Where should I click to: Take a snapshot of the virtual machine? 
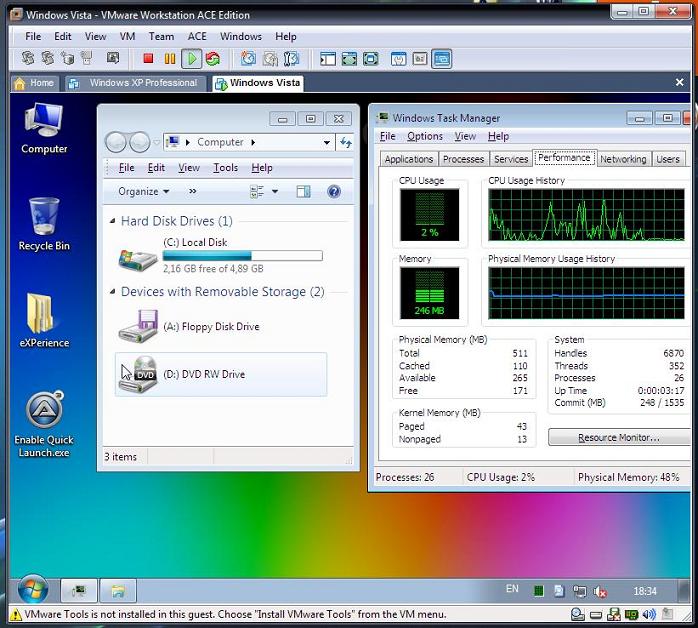(x=248, y=58)
